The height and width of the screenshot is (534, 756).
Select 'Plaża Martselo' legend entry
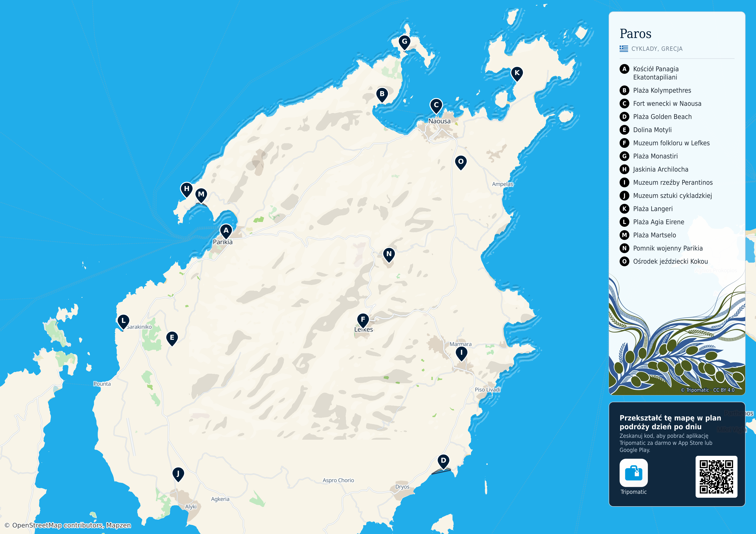(x=654, y=235)
